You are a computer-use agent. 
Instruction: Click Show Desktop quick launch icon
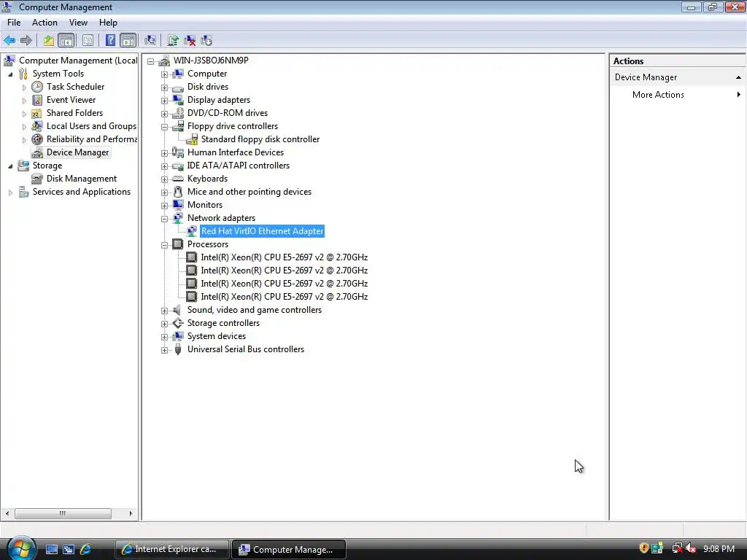click(52, 549)
